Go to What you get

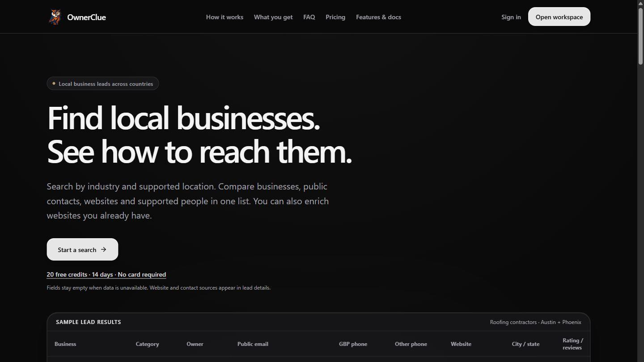[273, 17]
